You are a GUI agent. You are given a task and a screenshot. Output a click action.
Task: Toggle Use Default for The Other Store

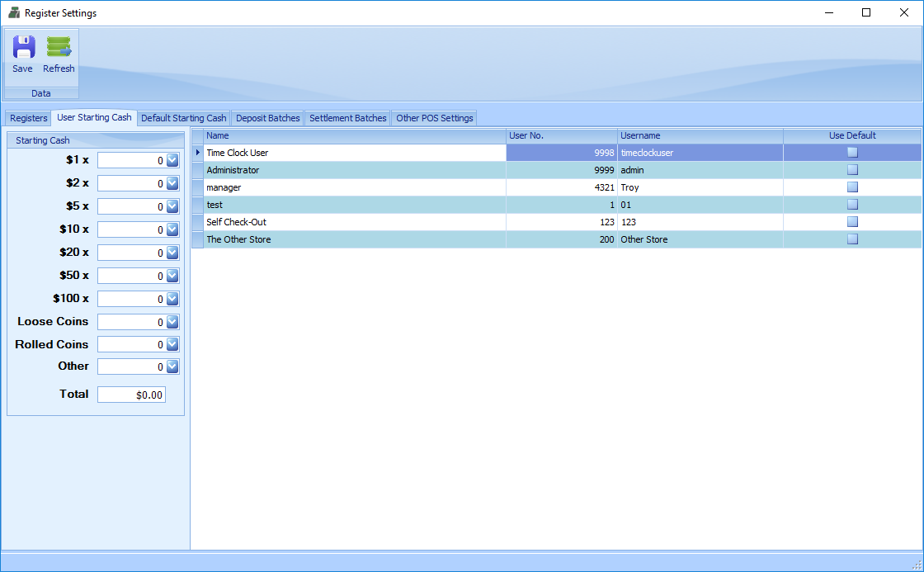pyautogui.click(x=852, y=239)
